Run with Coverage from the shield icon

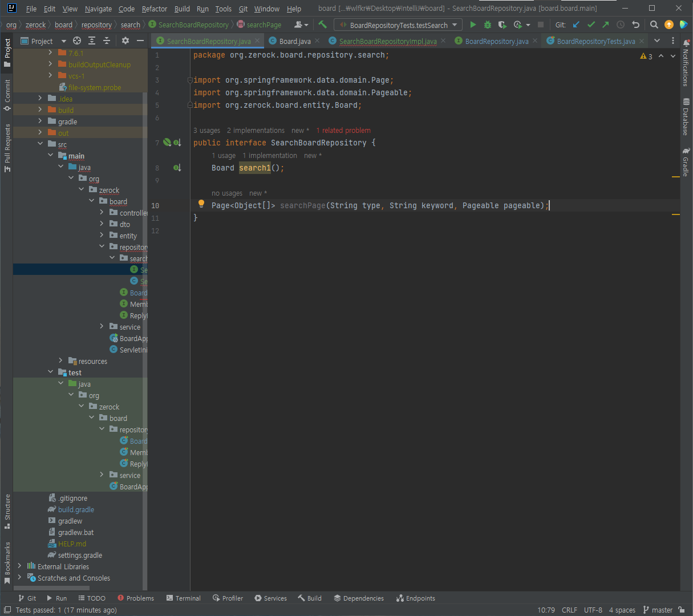pyautogui.click(x=502, y=25)
